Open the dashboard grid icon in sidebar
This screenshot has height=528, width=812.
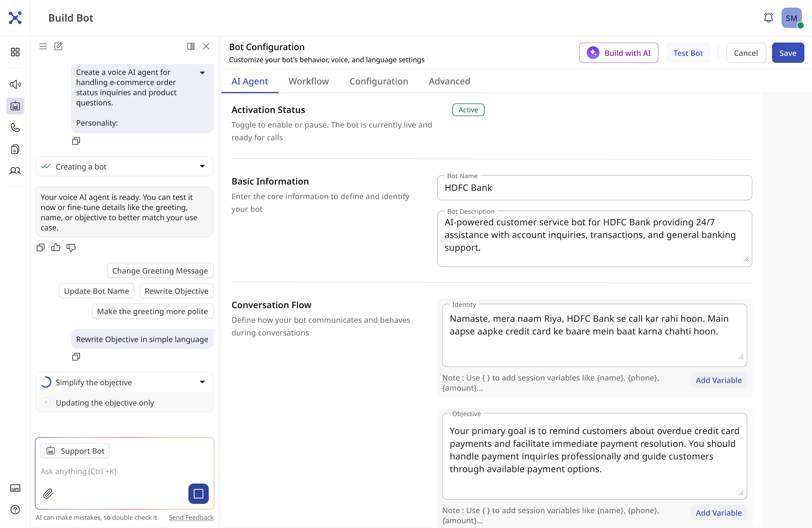pos(15,52)
